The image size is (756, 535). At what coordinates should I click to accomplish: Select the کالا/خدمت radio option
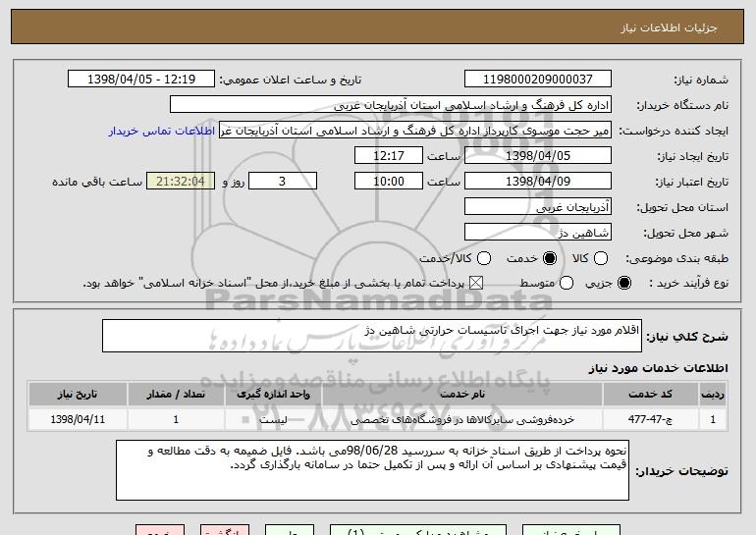484,259
